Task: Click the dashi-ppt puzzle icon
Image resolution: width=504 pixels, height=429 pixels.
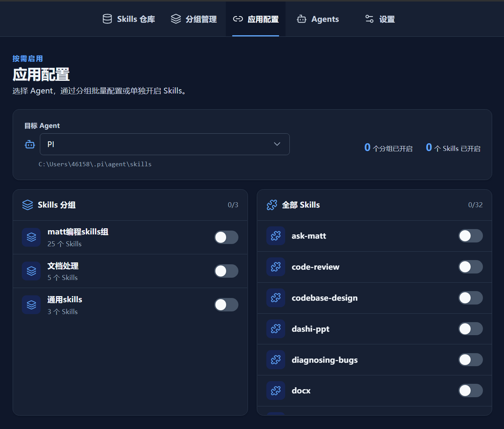Action: tap(276, 329)
